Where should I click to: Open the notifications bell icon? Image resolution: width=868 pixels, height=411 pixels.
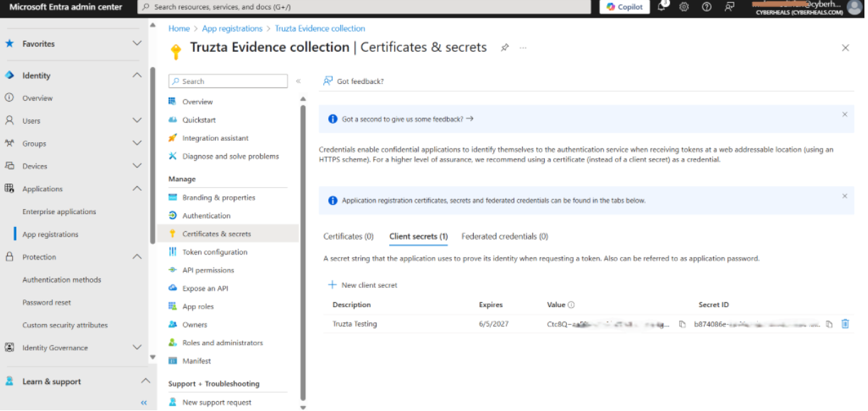point(661,6)
